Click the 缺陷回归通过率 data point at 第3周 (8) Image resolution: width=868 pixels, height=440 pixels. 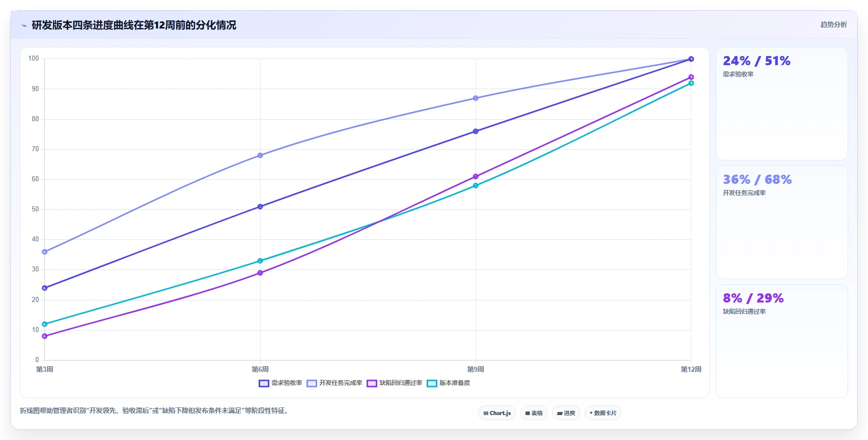pyautogui.click(x=45, y=336)
